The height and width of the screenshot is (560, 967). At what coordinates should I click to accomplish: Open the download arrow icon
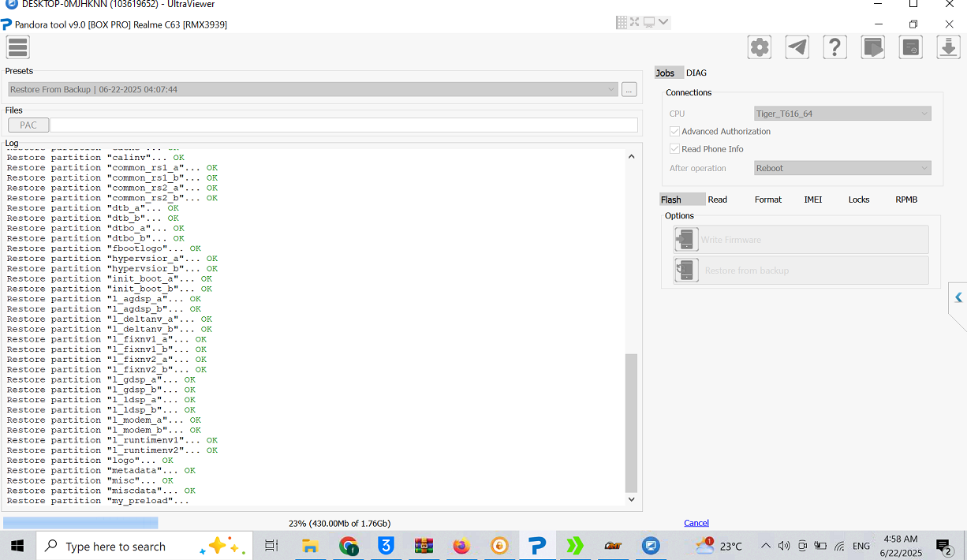(x=948, y=47)
